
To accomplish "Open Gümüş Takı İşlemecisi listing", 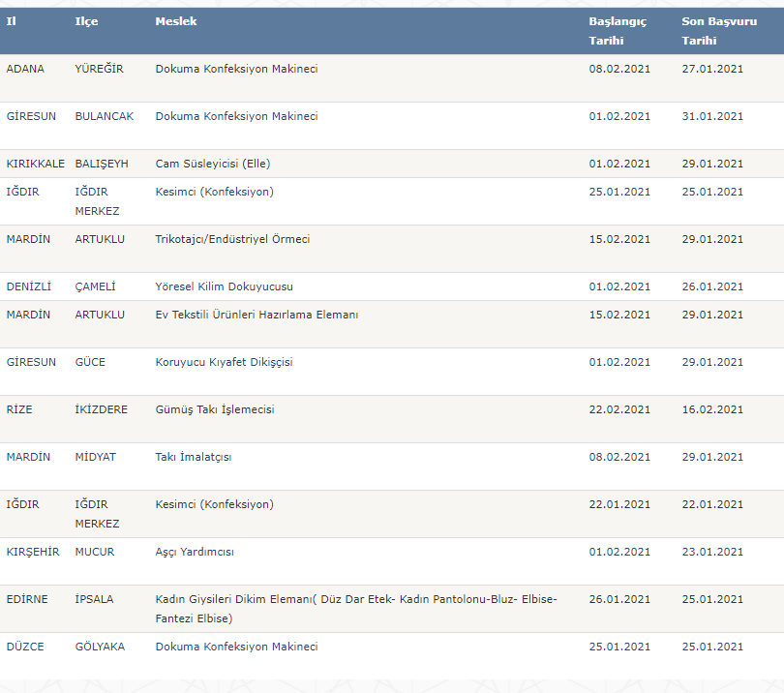I will pyautogui.click(x=215, y=409).
